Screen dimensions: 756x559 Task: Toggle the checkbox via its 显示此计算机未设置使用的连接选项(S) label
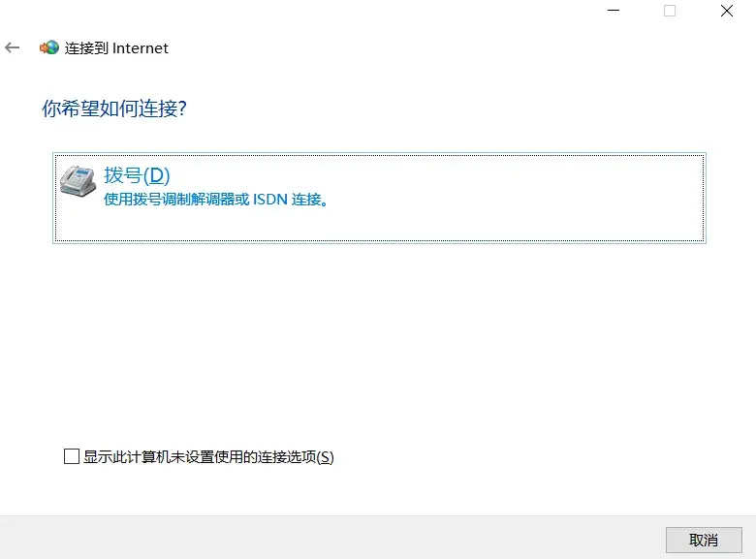[208, 457]
